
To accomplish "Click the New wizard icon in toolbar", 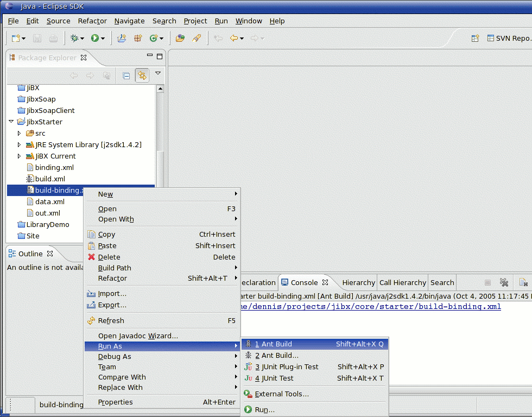I will click(16, 38).
